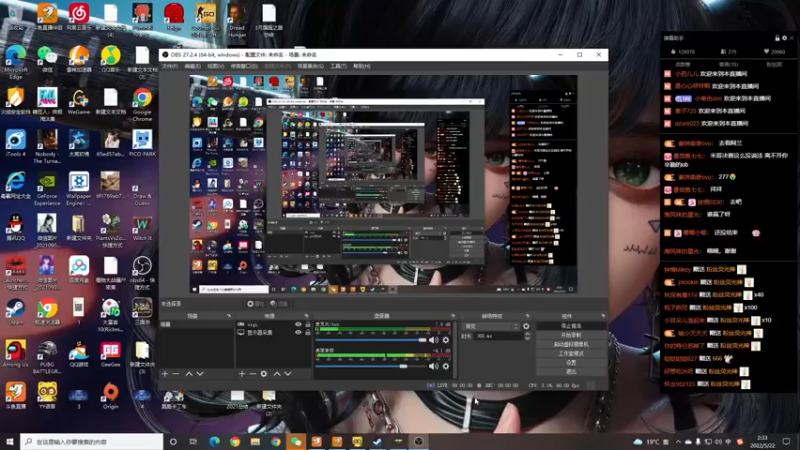This screenshot has height=450, width=800.
Task: Move selected scene up
Action: click(189, 374)
